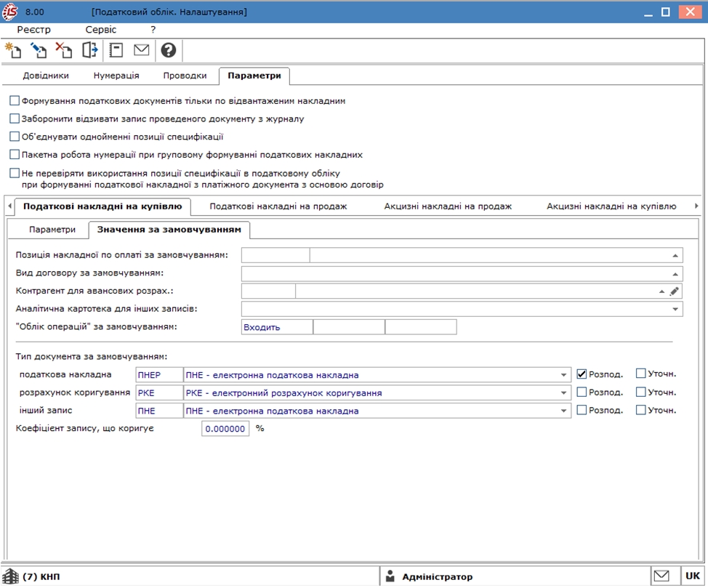
Task: Click the IS application logo icon
Action: coord(10,12)
